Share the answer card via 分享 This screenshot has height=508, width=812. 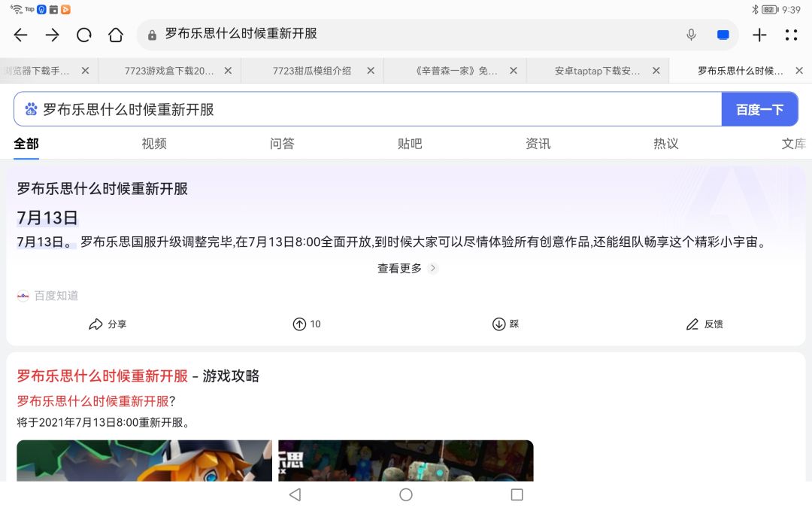pyautogui.click(x=108, y=324)
